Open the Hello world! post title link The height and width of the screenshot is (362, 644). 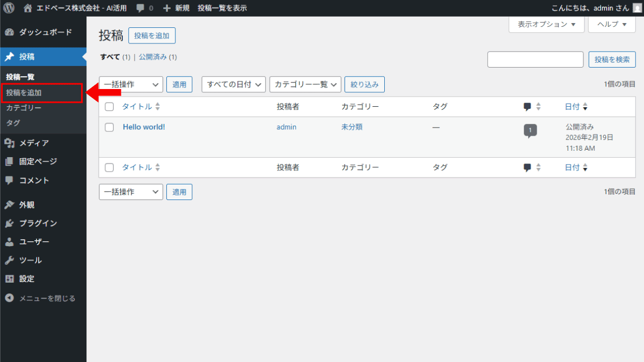click(144, 127)
